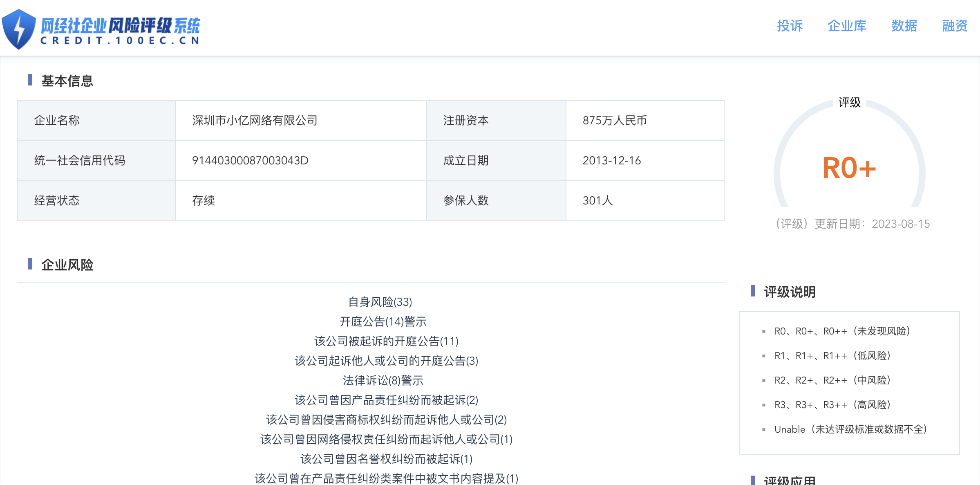Select the date 2013-12-16
This screenshot has height=485, width=980.
coord(611,160)
